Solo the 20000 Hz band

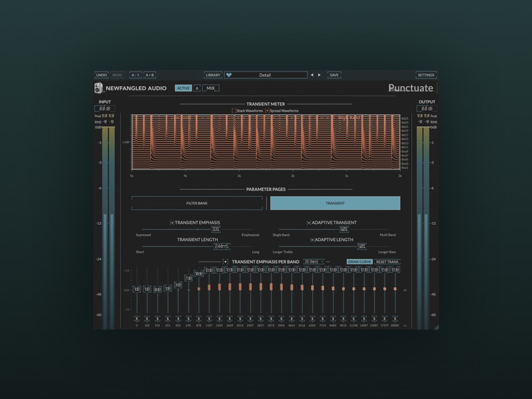click(395, 319)
